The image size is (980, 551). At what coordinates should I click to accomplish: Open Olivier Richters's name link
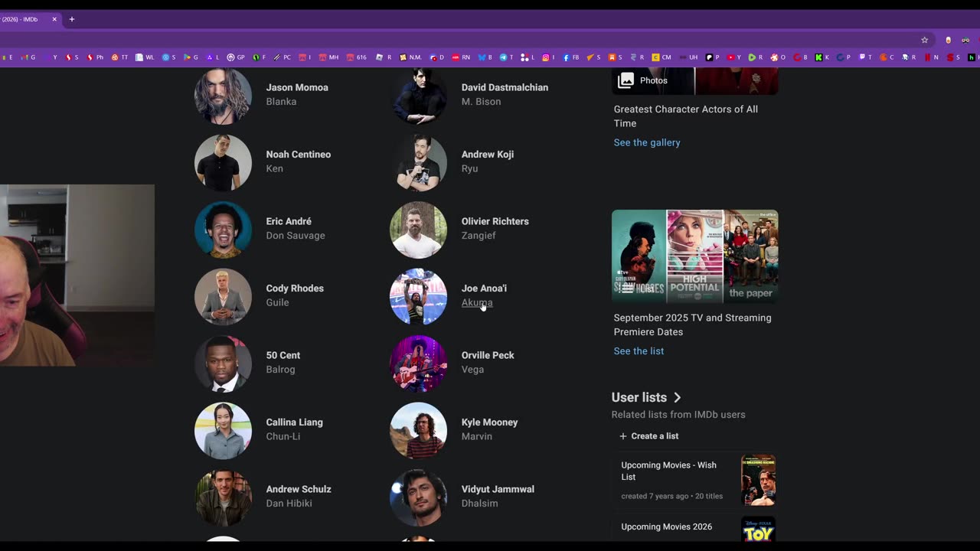(x=495, y=221)
